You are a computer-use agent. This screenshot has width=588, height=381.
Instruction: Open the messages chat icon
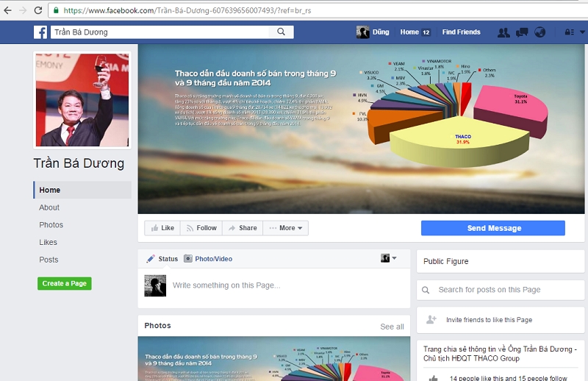(522, 32)
